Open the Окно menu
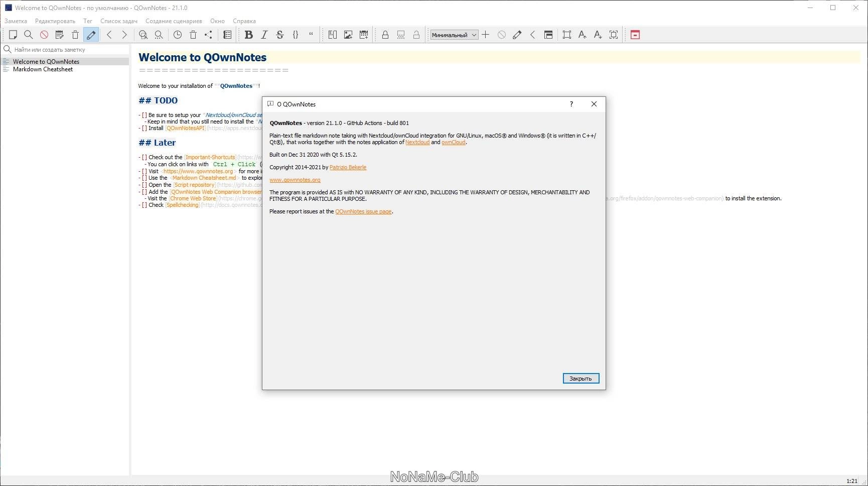 click(217, 21)
